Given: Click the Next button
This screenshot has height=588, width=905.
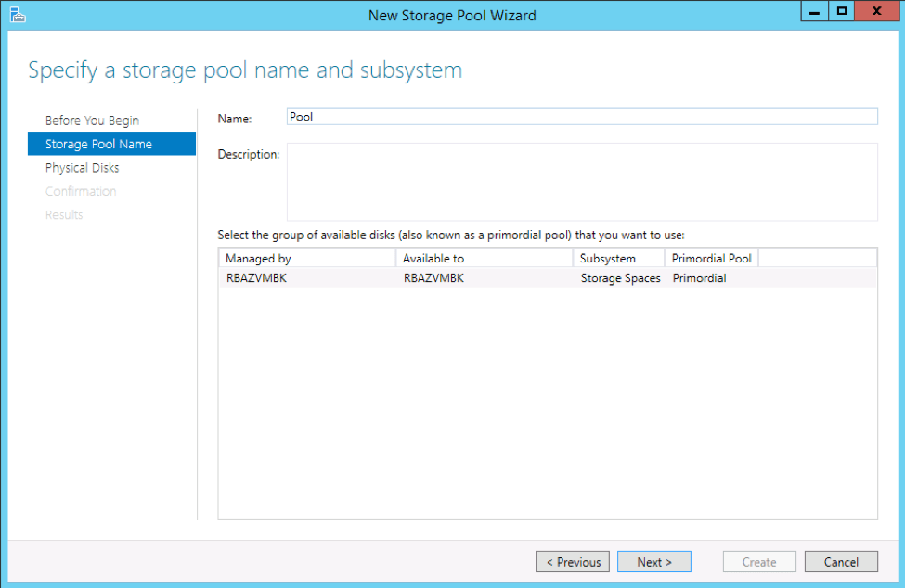Looking at the screenshot, I should point(653,561).
